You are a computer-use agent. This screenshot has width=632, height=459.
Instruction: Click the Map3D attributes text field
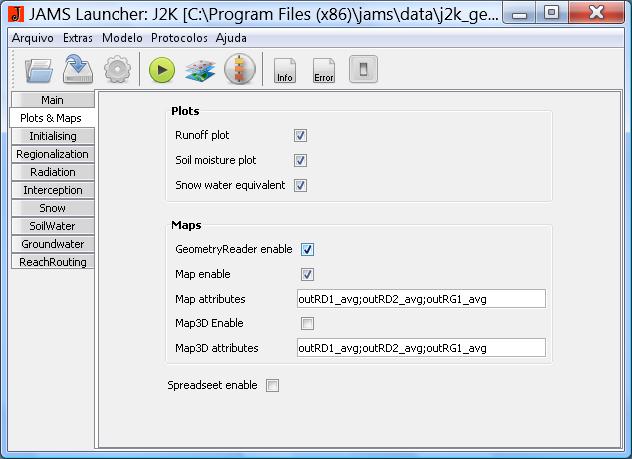click(x=420, y=348)
